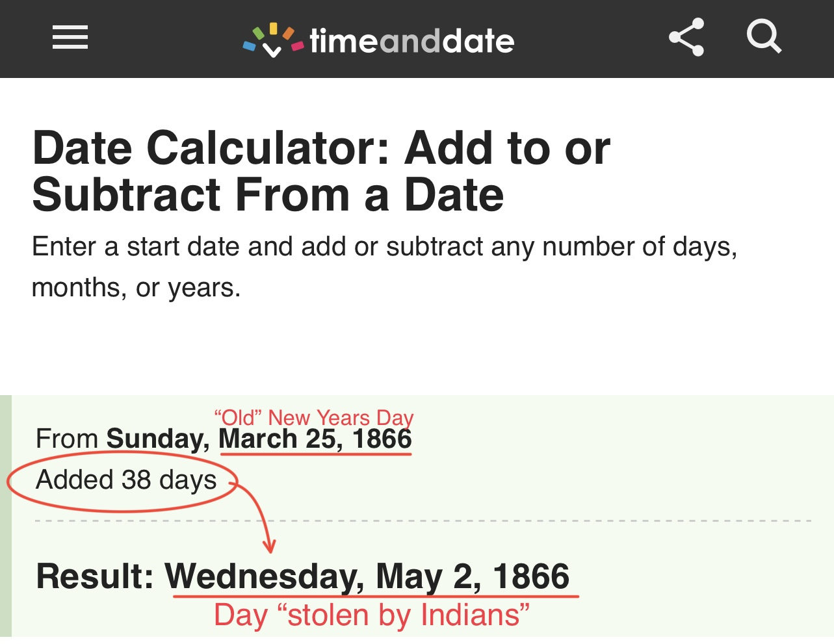The height and width of the screenshot is (644, 834).
Task: Click the Date Calculator page heading
Action: [x=321, y=171]
